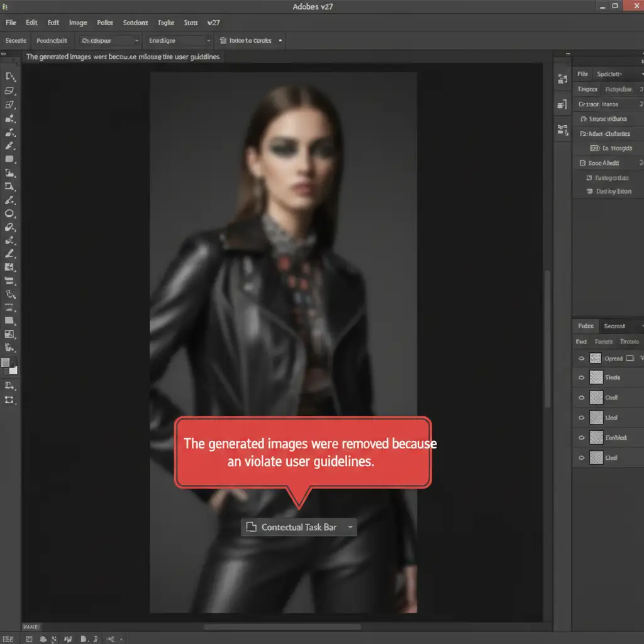Select the Ellipse tool in the left toolbar
644x644 pixels.
pyautogui.click(x=9, y=214)
